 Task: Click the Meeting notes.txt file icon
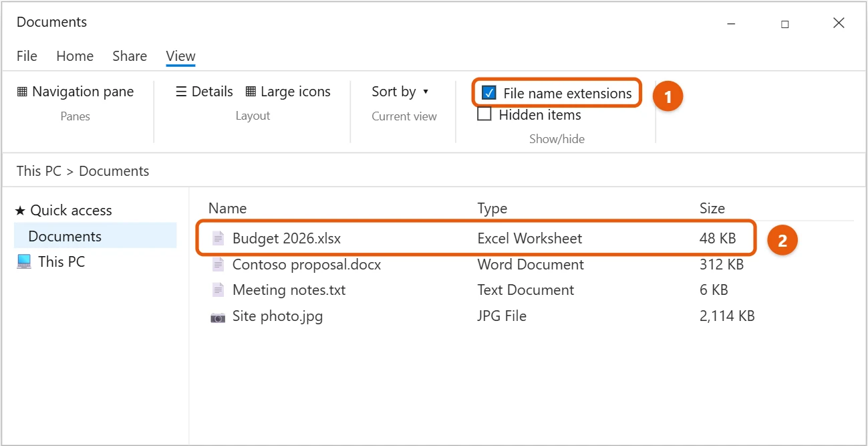(x=218, y=290)
